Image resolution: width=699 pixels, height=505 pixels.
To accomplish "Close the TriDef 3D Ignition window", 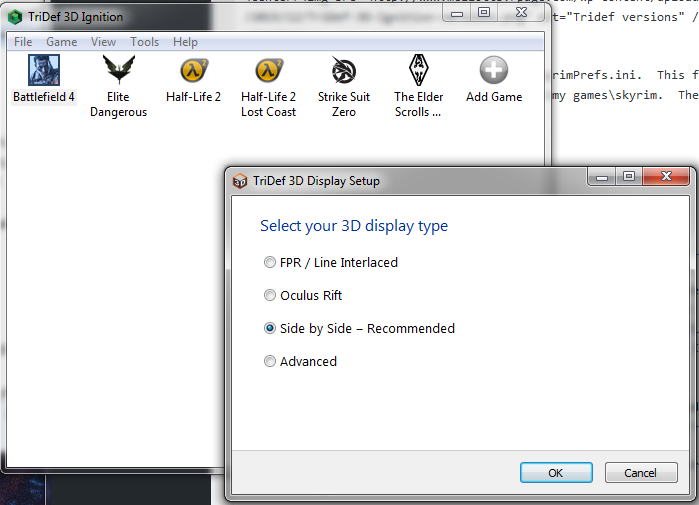I will coord(522,13).
